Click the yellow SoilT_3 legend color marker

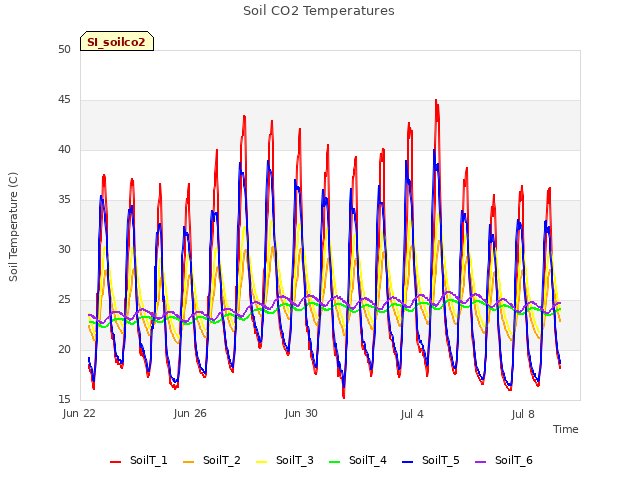(262, 462)
